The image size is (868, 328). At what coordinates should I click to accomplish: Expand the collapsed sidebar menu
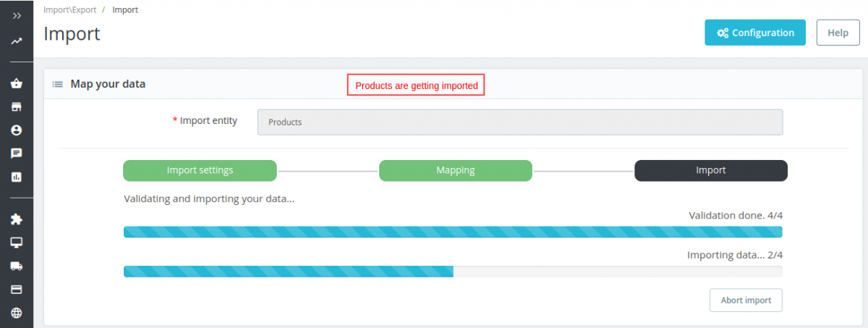[17, 15]
